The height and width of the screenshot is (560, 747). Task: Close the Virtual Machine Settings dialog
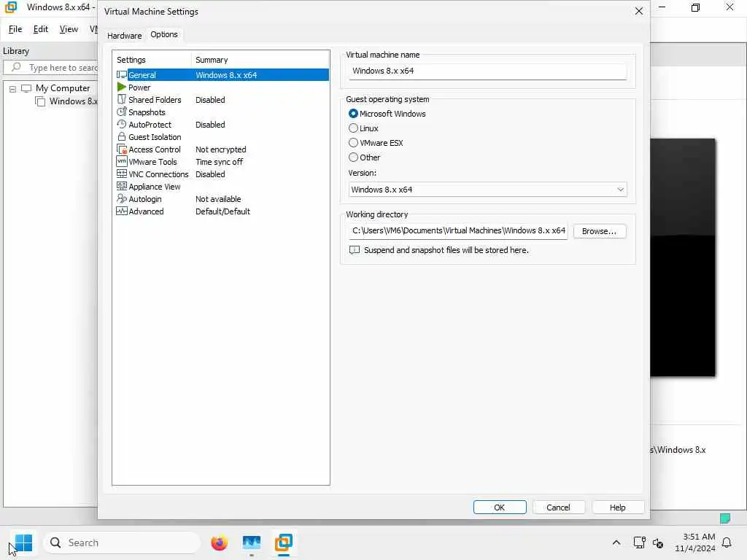[x=639, y=11]
